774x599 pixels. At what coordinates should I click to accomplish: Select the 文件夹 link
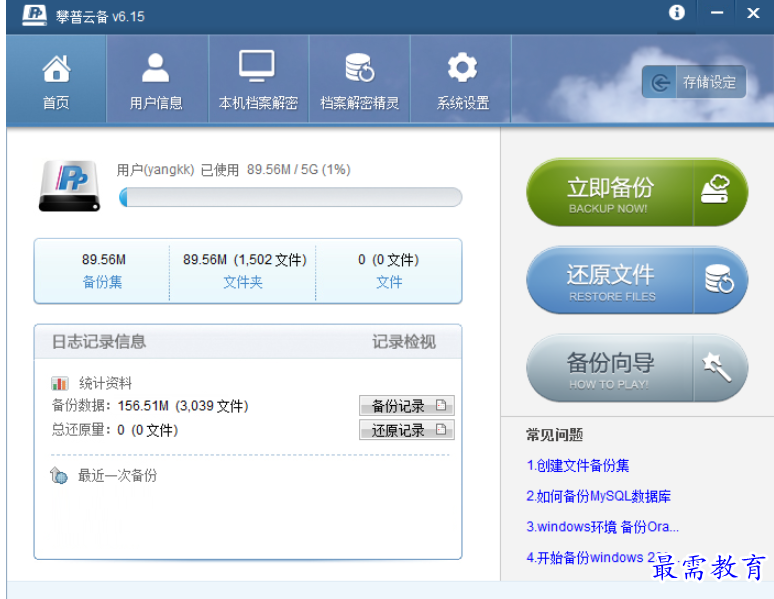[x=243, y=282]
